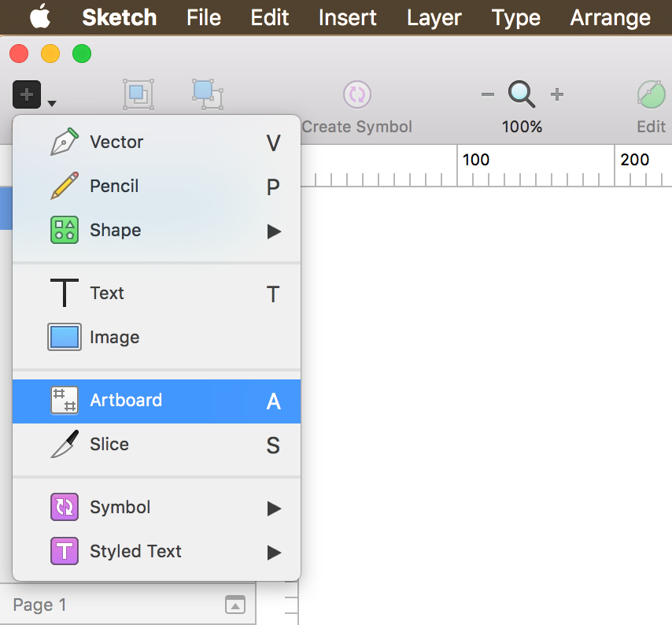Click the Page 1 label

click(39, 605)
